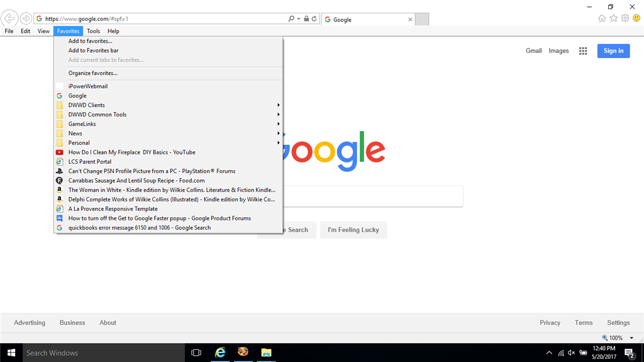Open the zoom level dropdown arrow
644x362 pixels.
(631, 337)
